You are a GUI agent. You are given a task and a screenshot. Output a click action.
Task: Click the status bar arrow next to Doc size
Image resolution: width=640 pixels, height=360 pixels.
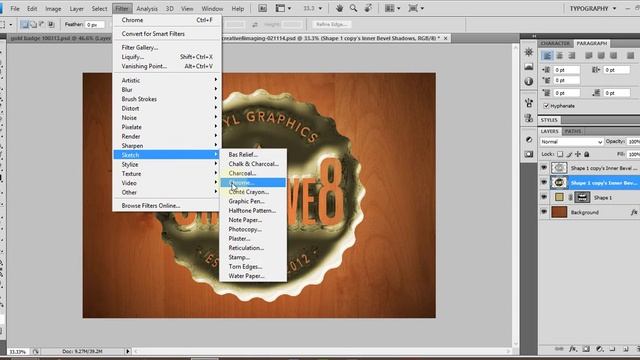[128, 351]
